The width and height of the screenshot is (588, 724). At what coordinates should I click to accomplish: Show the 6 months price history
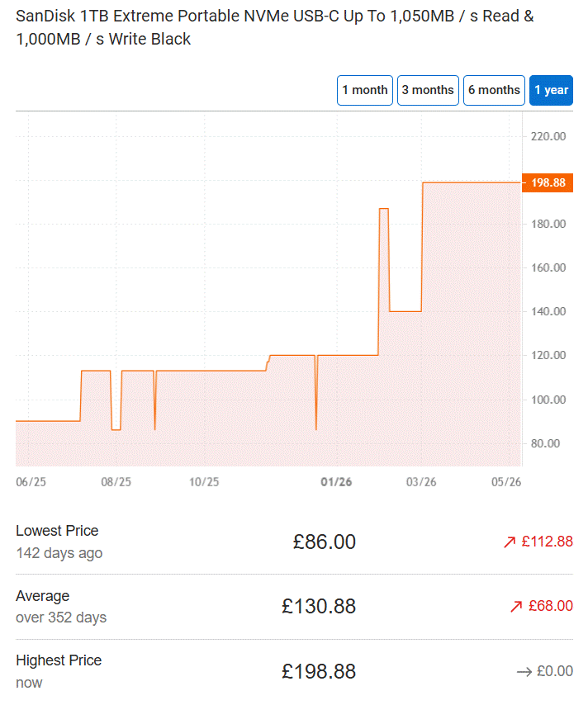pyautogui.click(x=494, y=90)
